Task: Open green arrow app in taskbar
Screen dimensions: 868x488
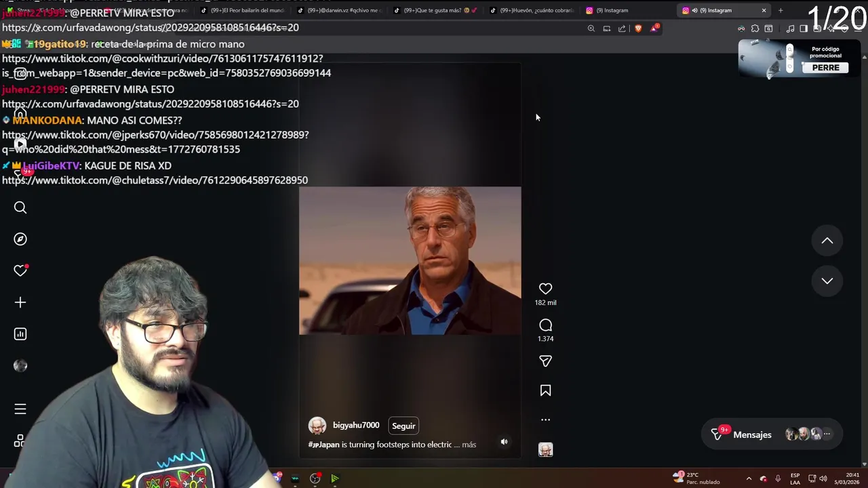Action: pyautogui.click(x=334, y=479)
